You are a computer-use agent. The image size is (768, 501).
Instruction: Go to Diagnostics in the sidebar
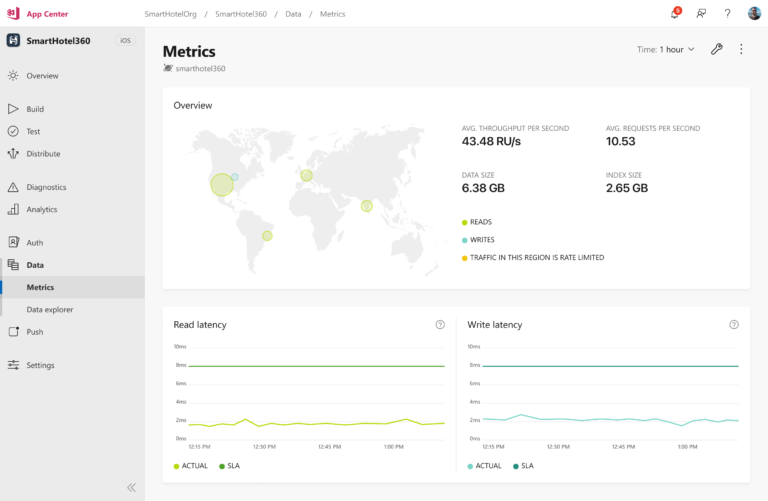(46, 187)
